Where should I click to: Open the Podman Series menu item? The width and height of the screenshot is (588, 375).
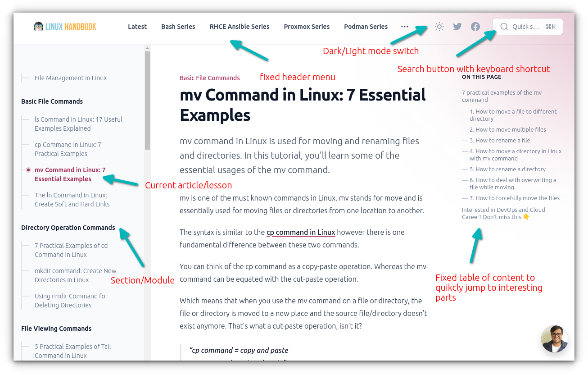click(x=366, y=27)
